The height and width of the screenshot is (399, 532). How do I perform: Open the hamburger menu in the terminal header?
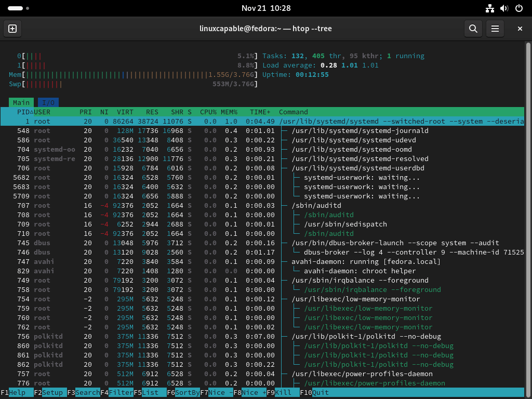tap(495, 29)
